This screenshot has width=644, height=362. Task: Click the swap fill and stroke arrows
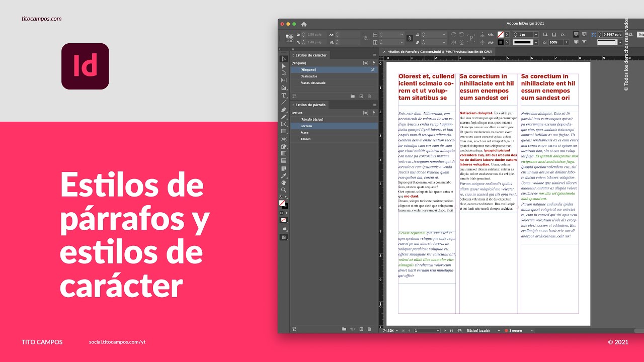[286, 198]
